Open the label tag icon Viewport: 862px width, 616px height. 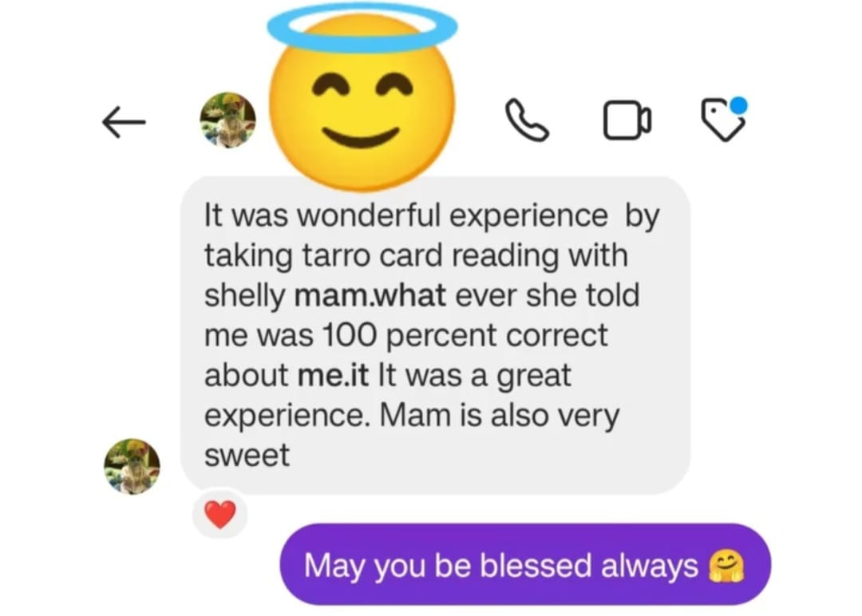coord(723,119)
